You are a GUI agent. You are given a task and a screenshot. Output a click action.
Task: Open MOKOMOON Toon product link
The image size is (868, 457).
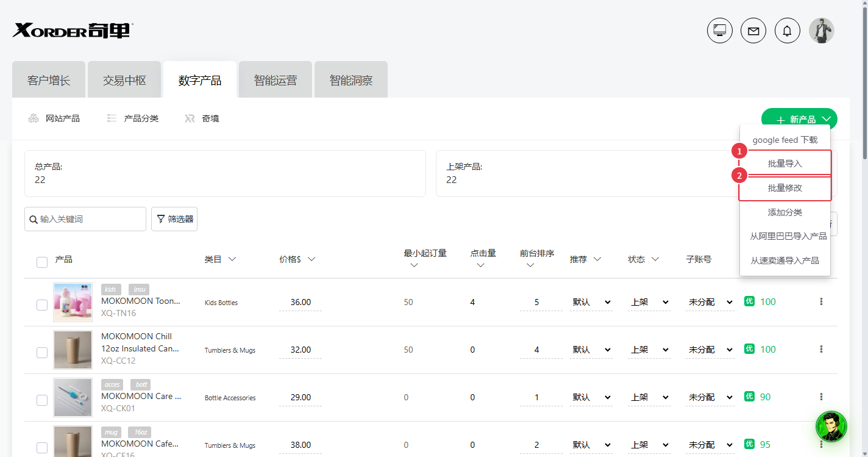pos(141,301)
